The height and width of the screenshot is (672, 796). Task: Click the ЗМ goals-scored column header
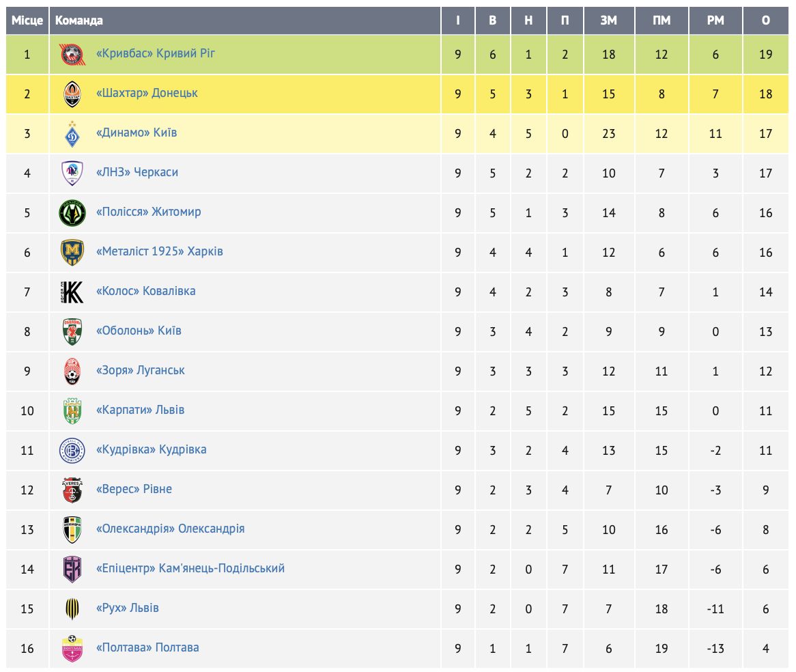point(608,20)
